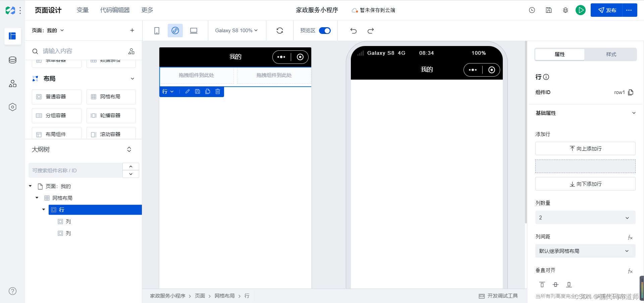Collapse the 页面：我的 tree node
Screen dimensions: 644x303
point(30,186)
